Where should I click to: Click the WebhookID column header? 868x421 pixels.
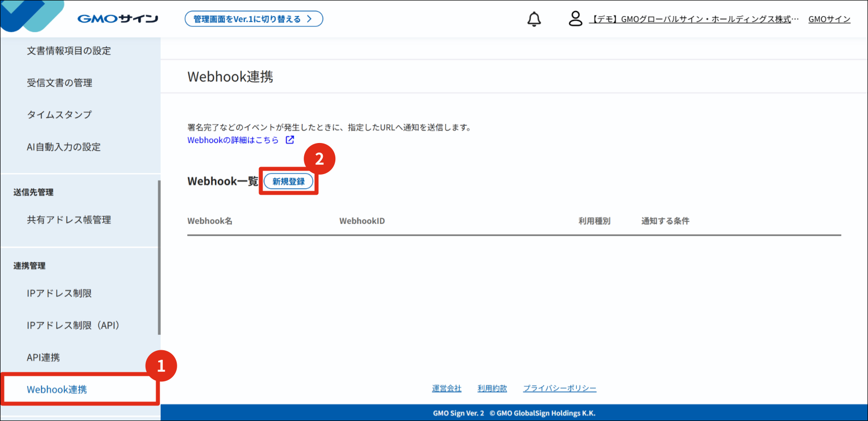[362, 221]
